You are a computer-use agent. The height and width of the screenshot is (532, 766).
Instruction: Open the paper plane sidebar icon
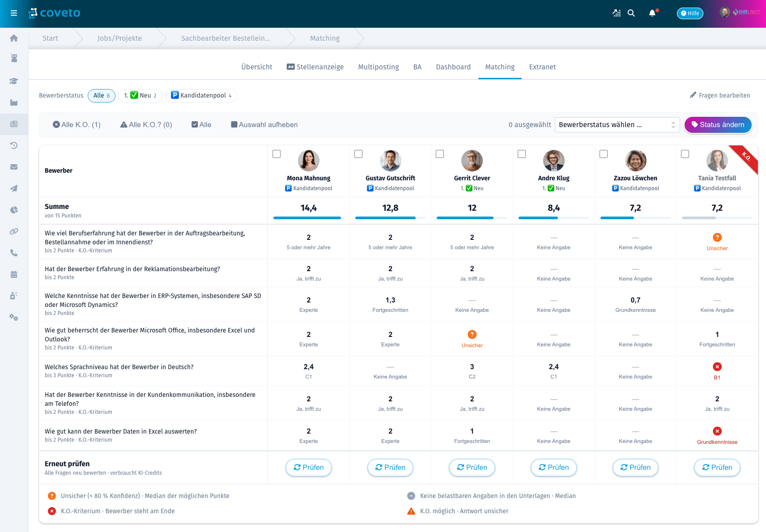(14, 188)
